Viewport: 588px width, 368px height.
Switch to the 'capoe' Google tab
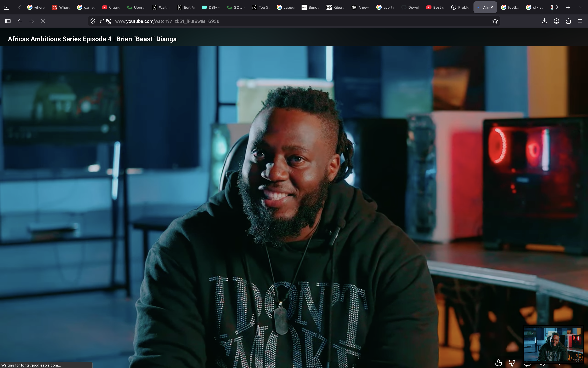[285, 7]
